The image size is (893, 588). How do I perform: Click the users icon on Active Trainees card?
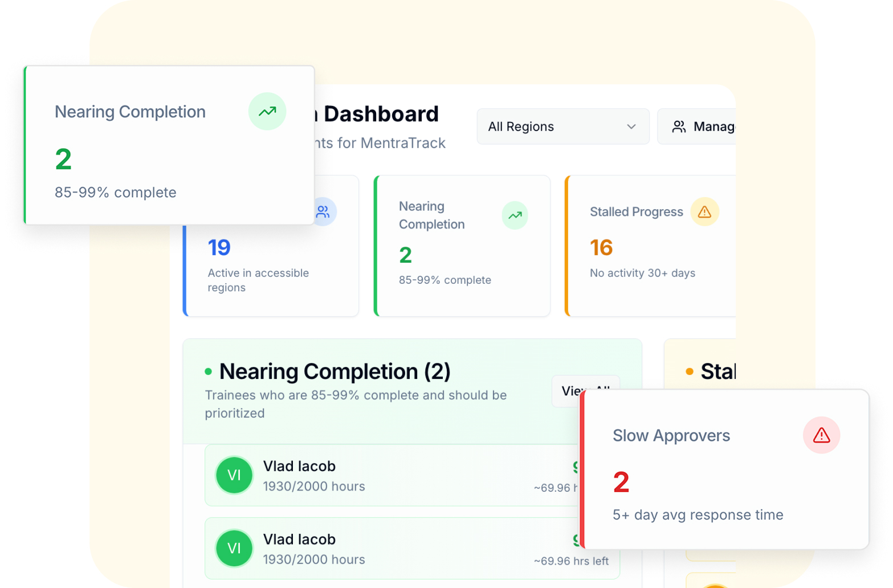point(323,211)
